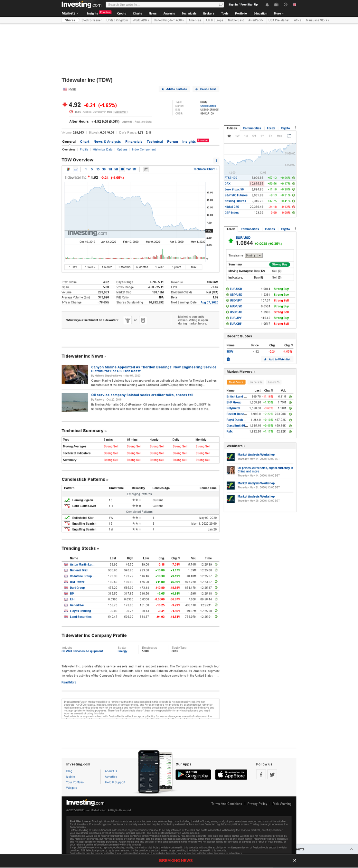Click Sign In / Free Sign Up
Image resolution: width=358 pixels, height=868 pixels.
(243, 5)
